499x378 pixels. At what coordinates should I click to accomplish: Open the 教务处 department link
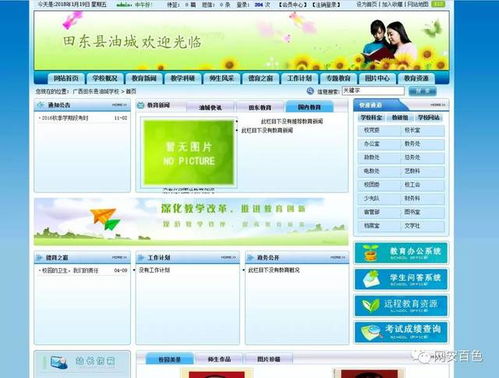(413, 144)
